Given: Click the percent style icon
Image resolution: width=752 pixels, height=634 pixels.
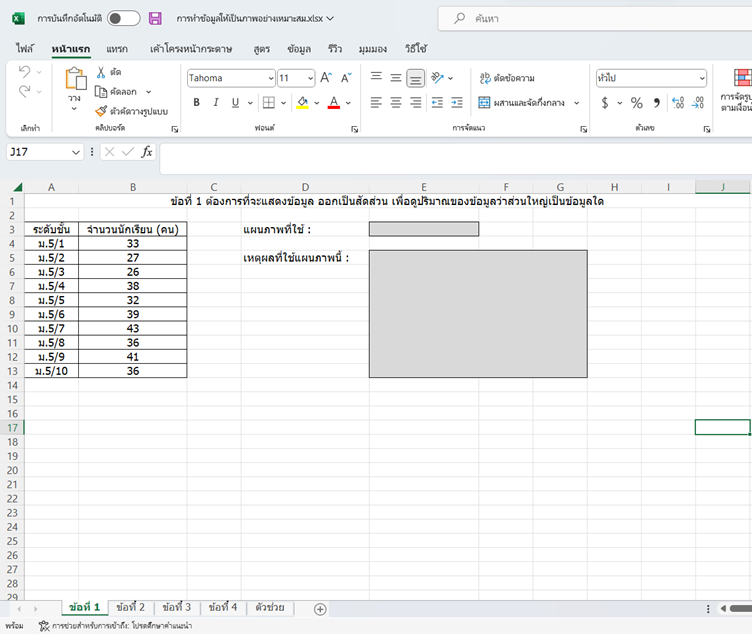Looking at the screenshot, I should click(636, 103).
